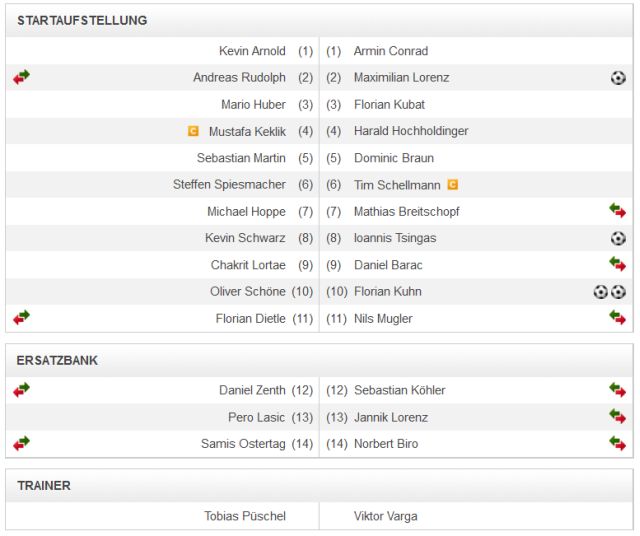This screenshot has width=640, height=536.
Task: Click substitution icon beside Mathias Breitschopf
Action: click(x=617, y=211)
